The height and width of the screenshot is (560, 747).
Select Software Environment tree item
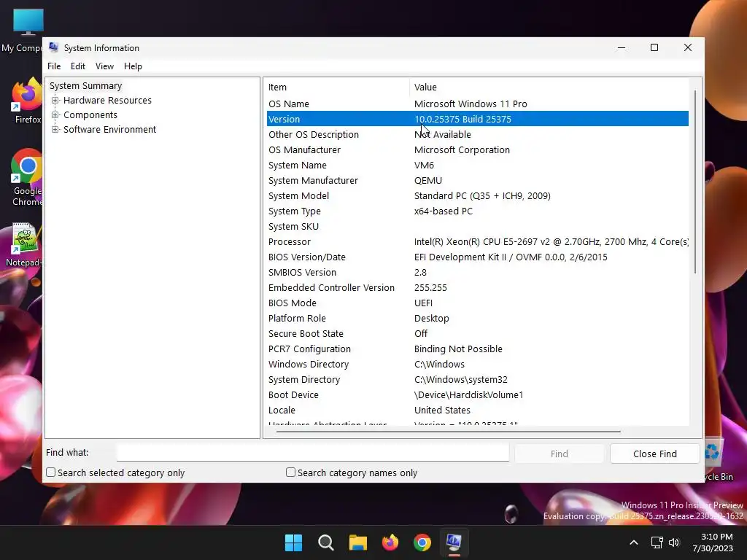click(x=109, y=130)
